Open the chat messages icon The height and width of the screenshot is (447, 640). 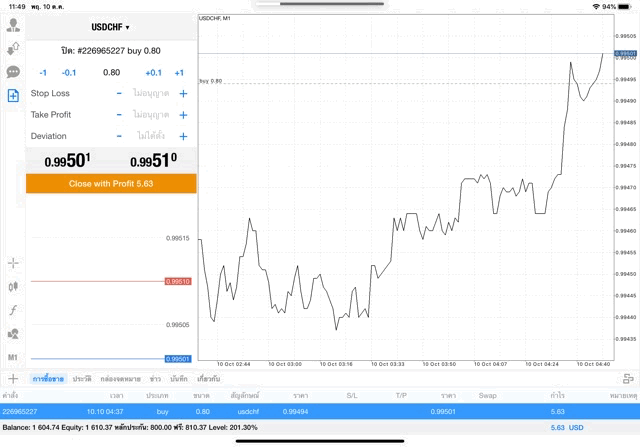13,72
